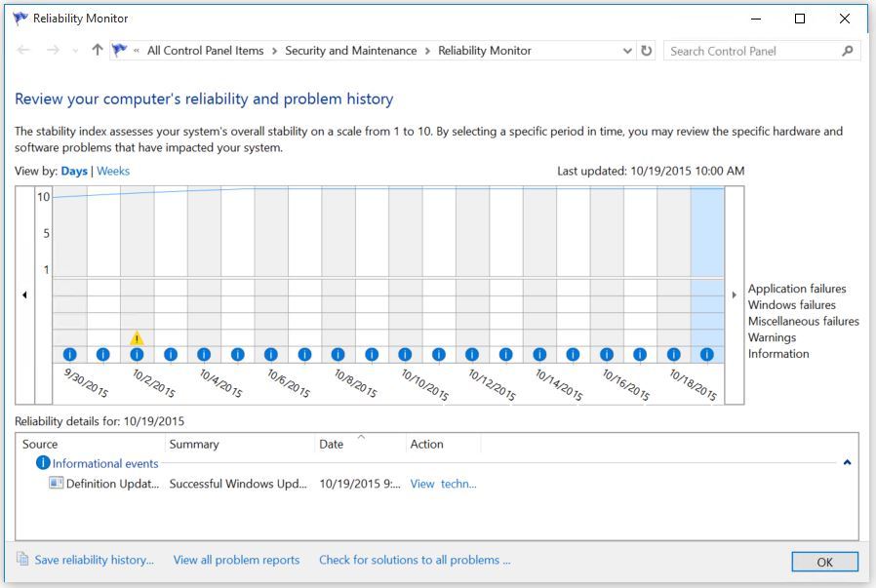Viewport: 876px width, 588px height.
Task: Open Save reliability history link
Action: 94,560
